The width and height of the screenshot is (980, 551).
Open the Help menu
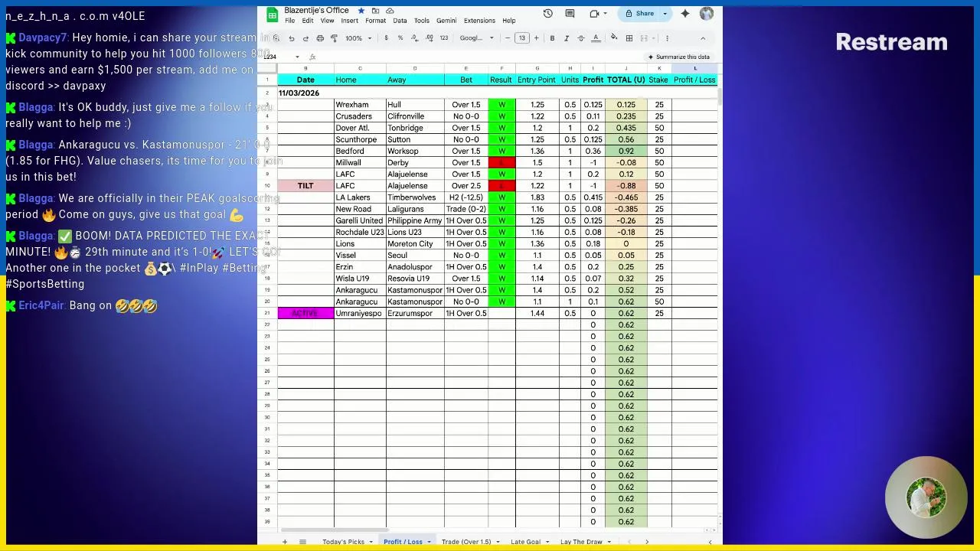coord(509,21)
